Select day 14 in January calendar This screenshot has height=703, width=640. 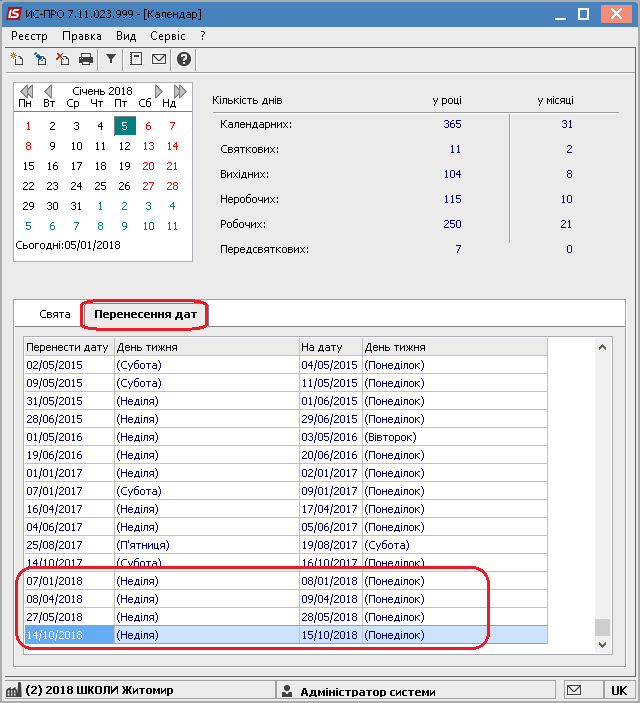point(172,146)
